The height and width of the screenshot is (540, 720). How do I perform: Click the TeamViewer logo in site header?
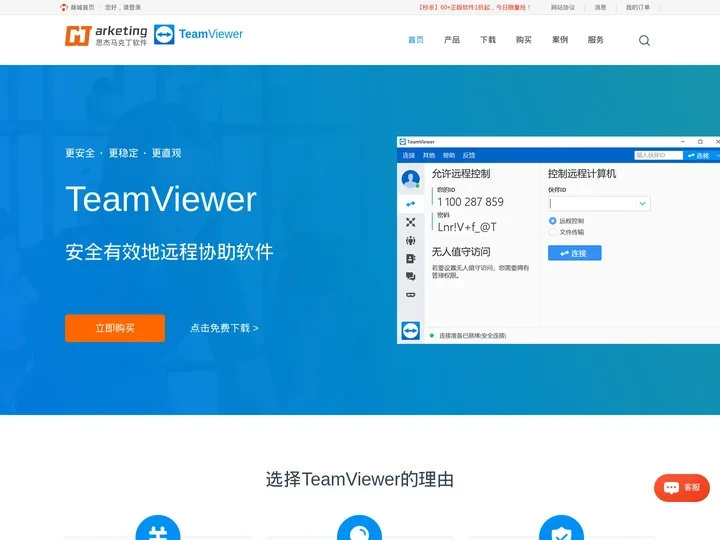click(x=198, y=34)
